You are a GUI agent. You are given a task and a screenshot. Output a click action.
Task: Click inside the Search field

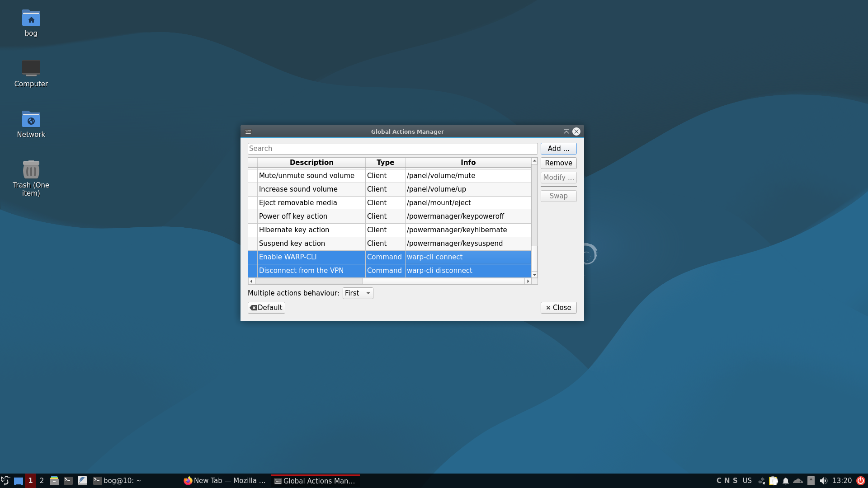392,148
